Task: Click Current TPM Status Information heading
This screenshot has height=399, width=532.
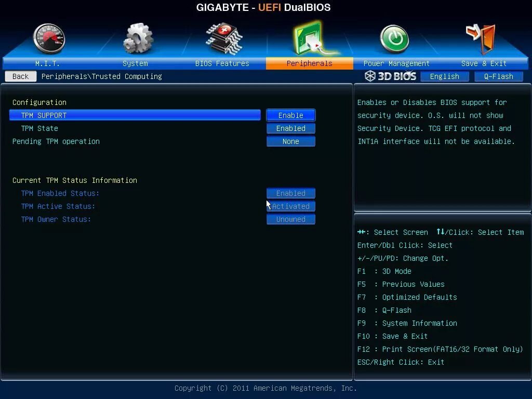Action: tap(75, 180)
